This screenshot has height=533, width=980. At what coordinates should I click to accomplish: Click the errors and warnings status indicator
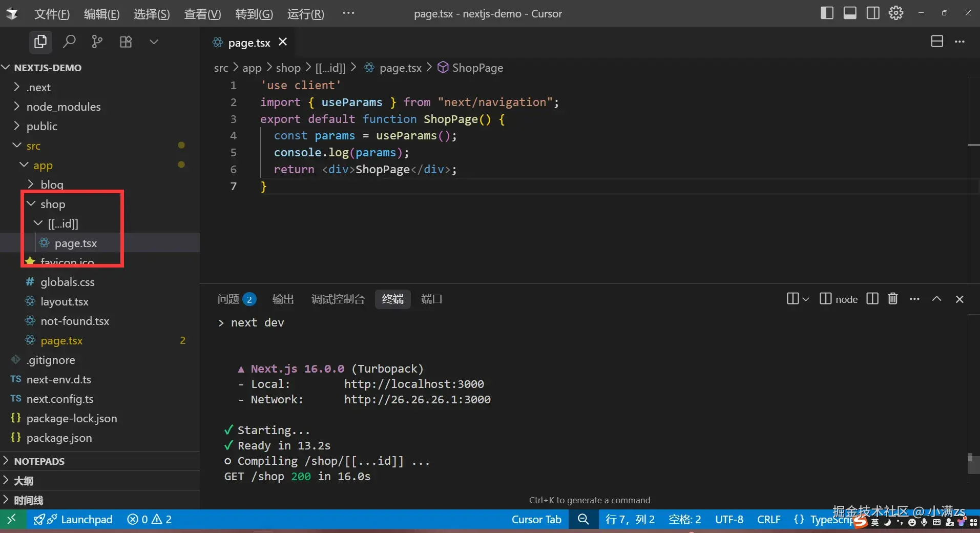pyautogui.click(x=150, y=520)
